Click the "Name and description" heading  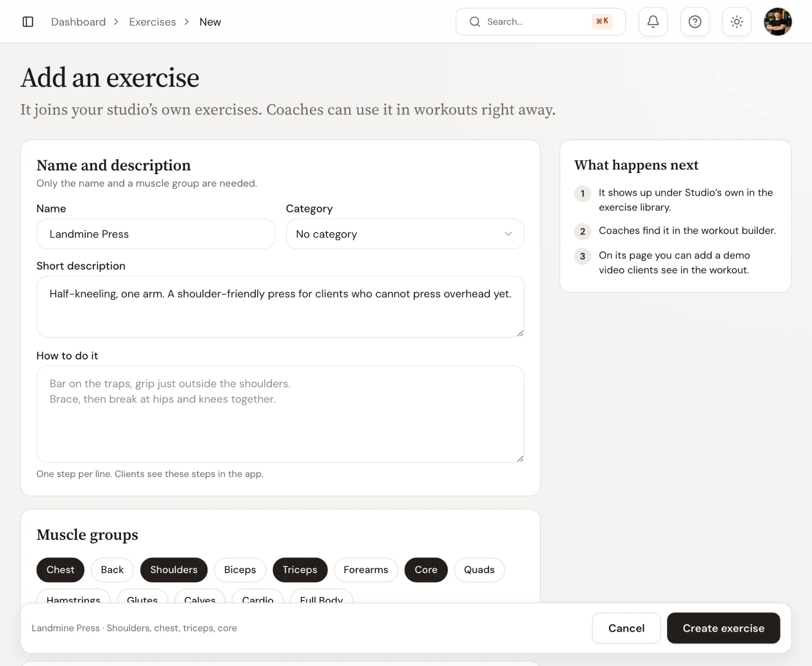pos(114,165)
